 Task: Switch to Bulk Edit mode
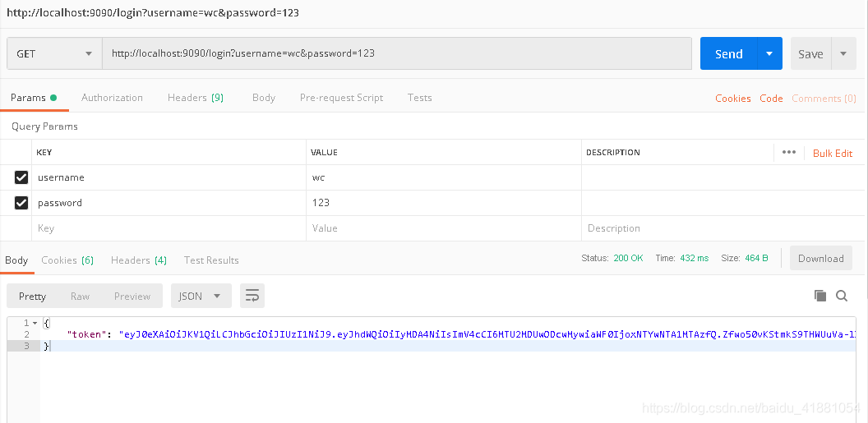coord(833,153)
